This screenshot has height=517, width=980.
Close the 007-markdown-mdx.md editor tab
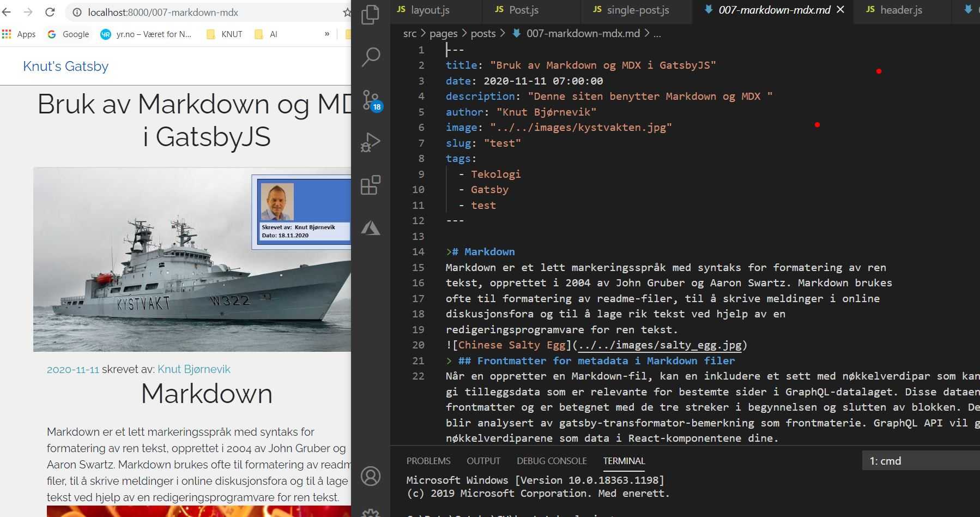pos(840,10)
